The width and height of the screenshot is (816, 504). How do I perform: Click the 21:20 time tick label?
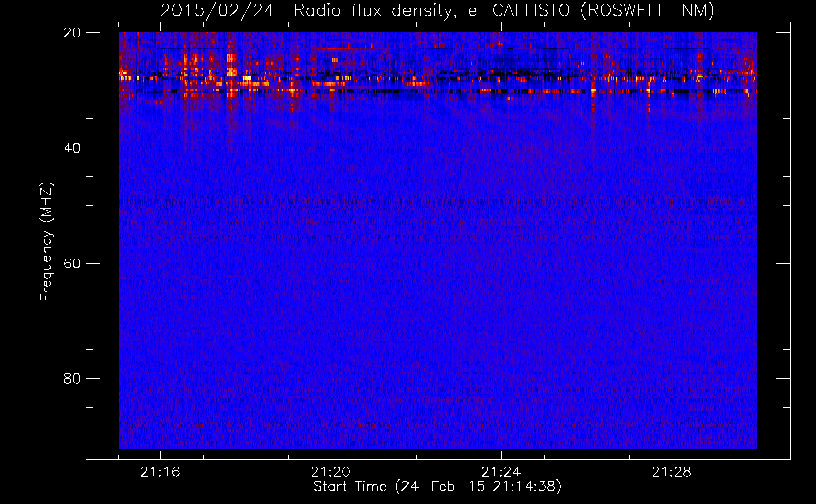tap(331, 472)
